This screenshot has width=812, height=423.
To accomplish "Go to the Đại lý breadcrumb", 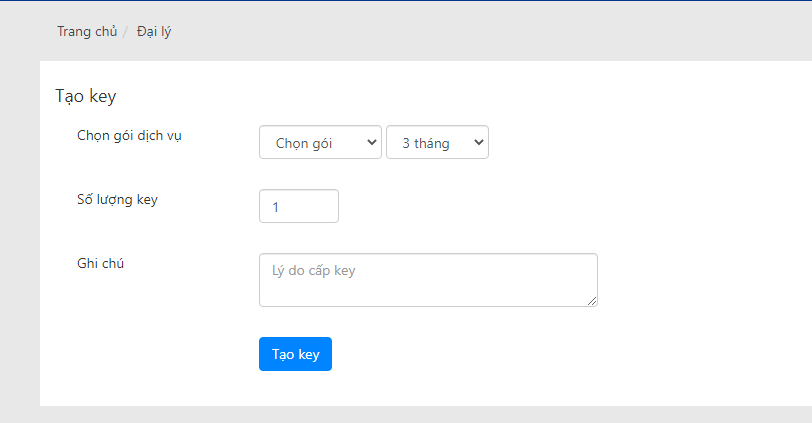I will (x=154, y=32).
